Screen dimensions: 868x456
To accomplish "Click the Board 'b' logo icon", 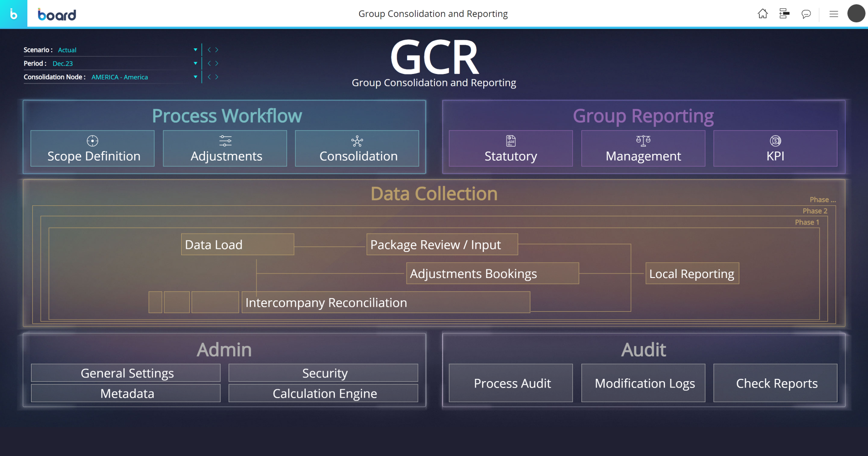I will coord(13,14).
